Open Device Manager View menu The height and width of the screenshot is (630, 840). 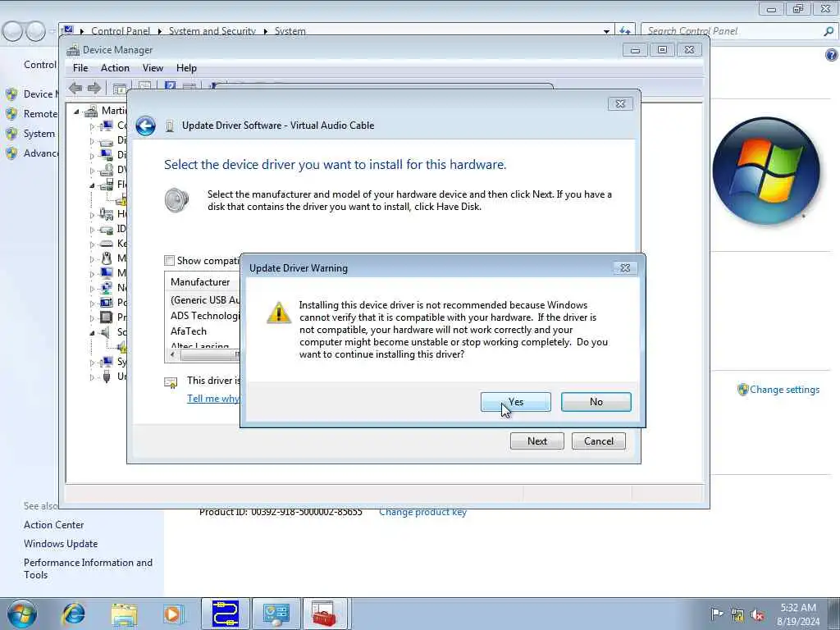click(x=153, y=68)
